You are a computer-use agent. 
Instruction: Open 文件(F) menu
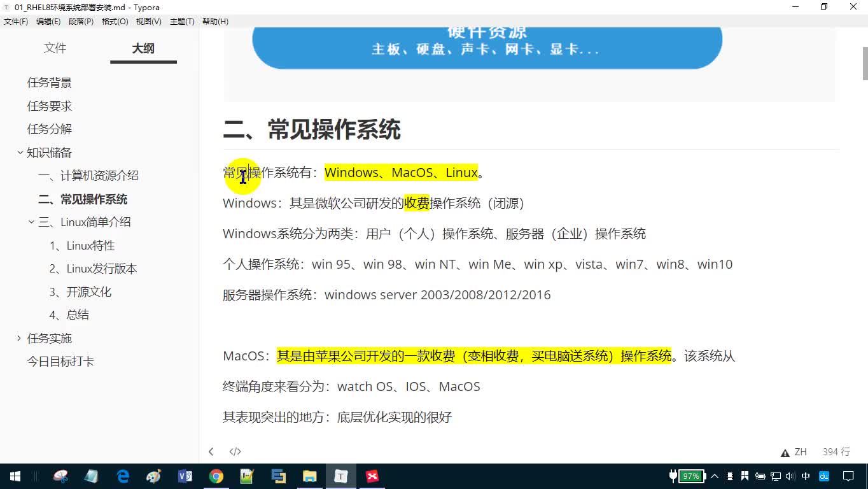click(x=16, y=21)
